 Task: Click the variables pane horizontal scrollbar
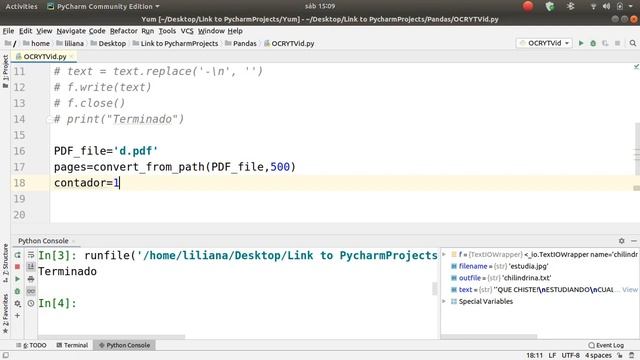(x=490, y=337)
